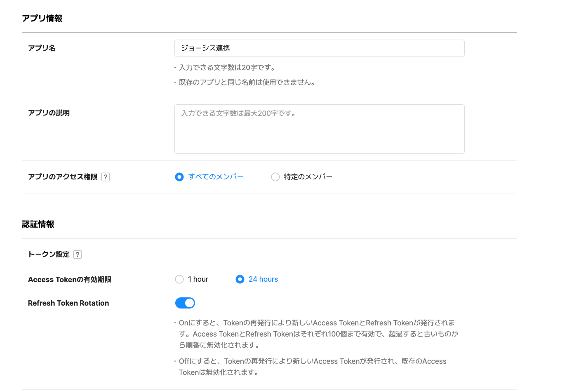Click the アプリ名 field label
Image resolution: width=588 pixels, height=391 pixels.
(42, 48)
